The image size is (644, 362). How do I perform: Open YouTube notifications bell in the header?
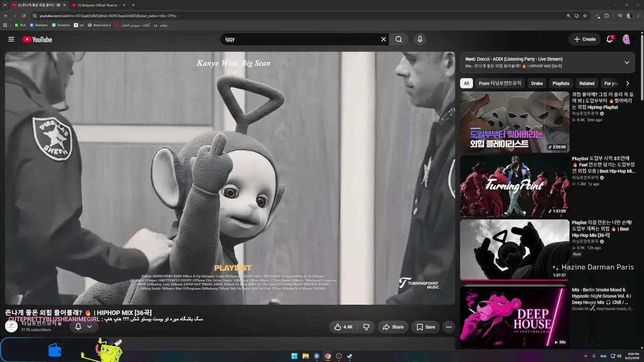610,39
